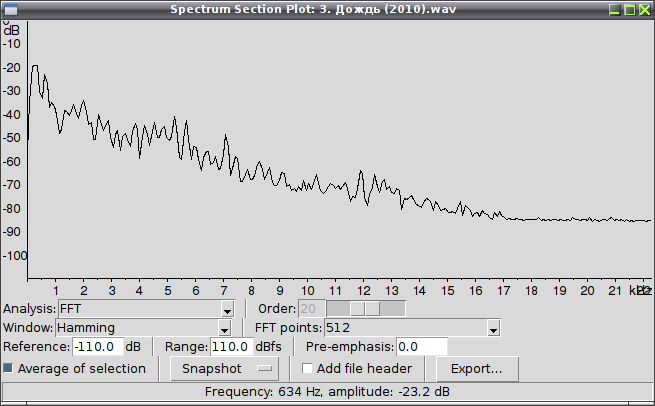This screenshot has height=406, width=655.
Task: Click the Export... button
Action: click(x=477, y=368)
